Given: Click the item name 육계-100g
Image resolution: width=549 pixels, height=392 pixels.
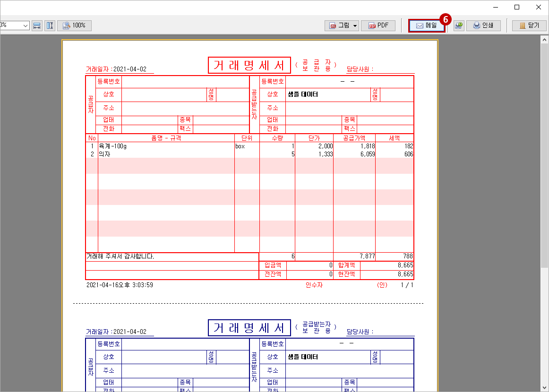Looking at the screenshot, I should [x=113, y=146].
